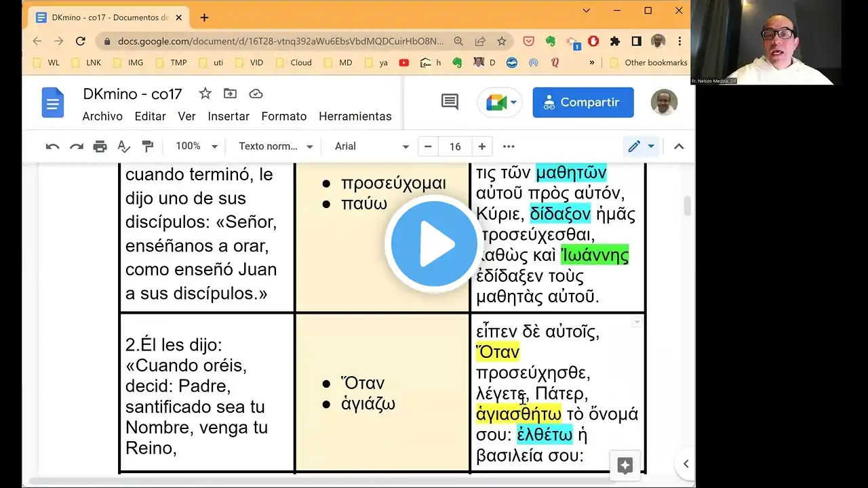Click the redo arrow in toolbar
Screen dimensions: 868x488
coord(76,146)
